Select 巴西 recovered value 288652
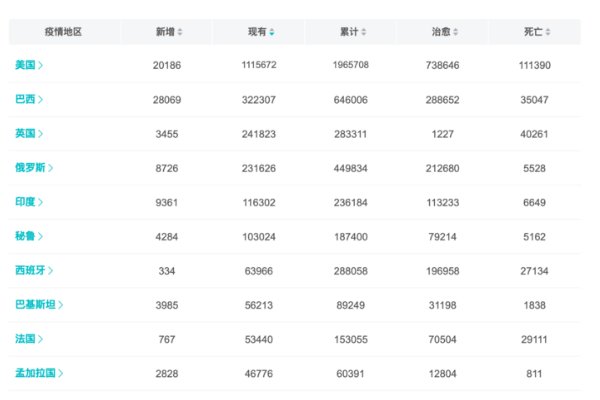Screen dimensions: 600x400 pyautogui.click(x=442, y=100)
